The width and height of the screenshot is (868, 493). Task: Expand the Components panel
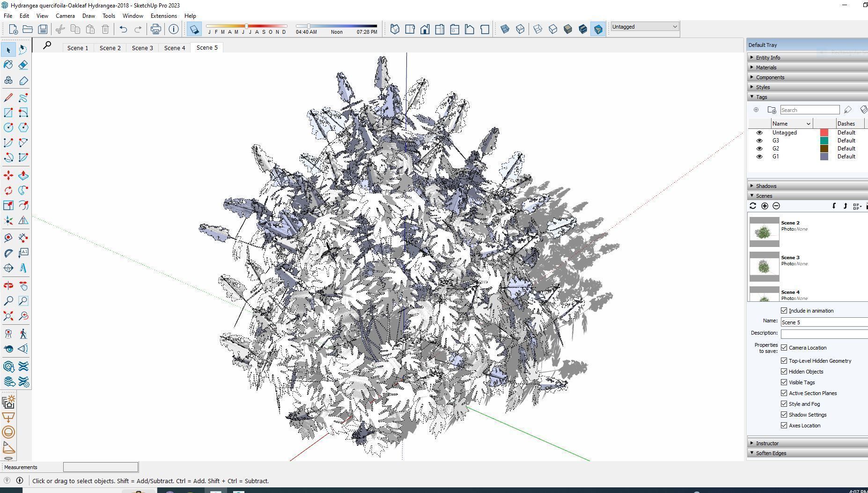(x=808, y=77)
